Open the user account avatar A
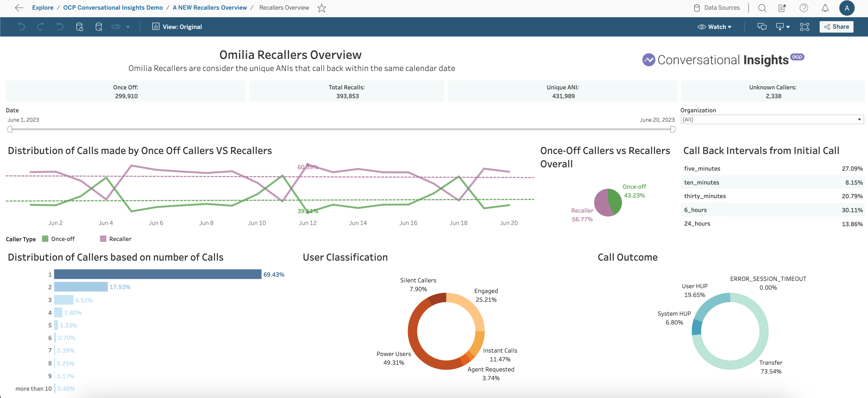The width and height of the screenshot is (868, 398). pos(847,8)
